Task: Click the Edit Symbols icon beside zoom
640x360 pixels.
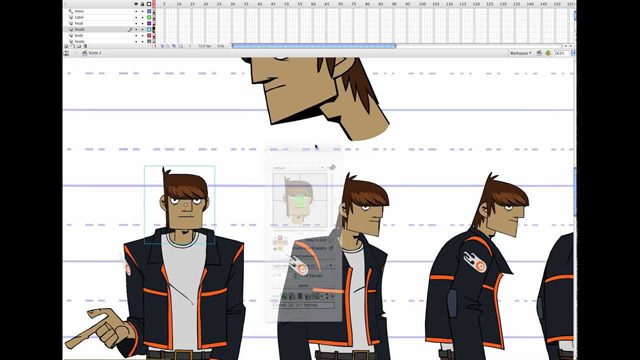Action: tap(548, 53)
